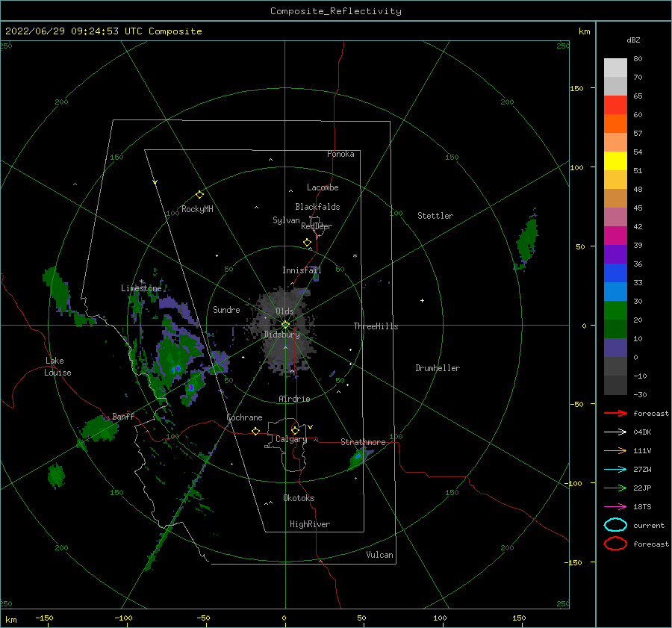672x628 pixels.
Task: Click the Vulcan town label
Action: (x=380, y=555)
